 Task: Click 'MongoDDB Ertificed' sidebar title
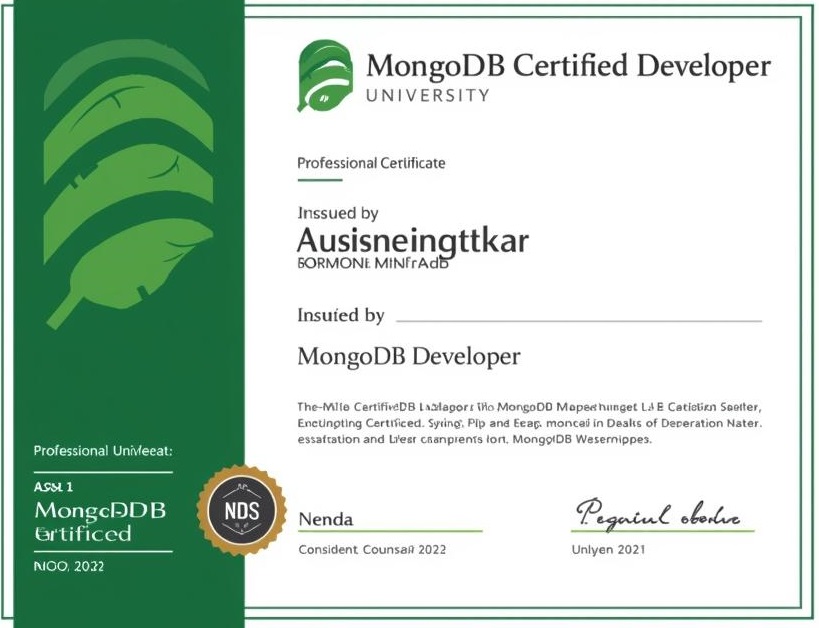tap(100, 522)
